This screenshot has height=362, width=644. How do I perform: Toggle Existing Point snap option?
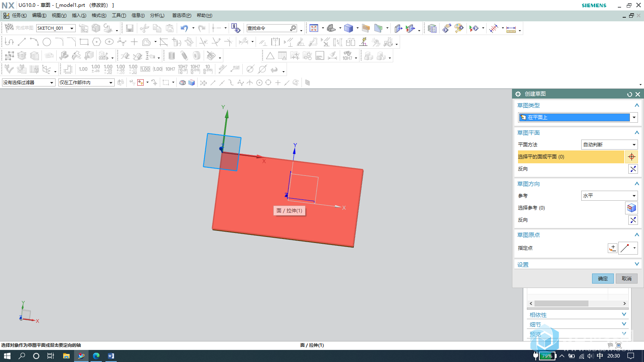coord(278,82)
